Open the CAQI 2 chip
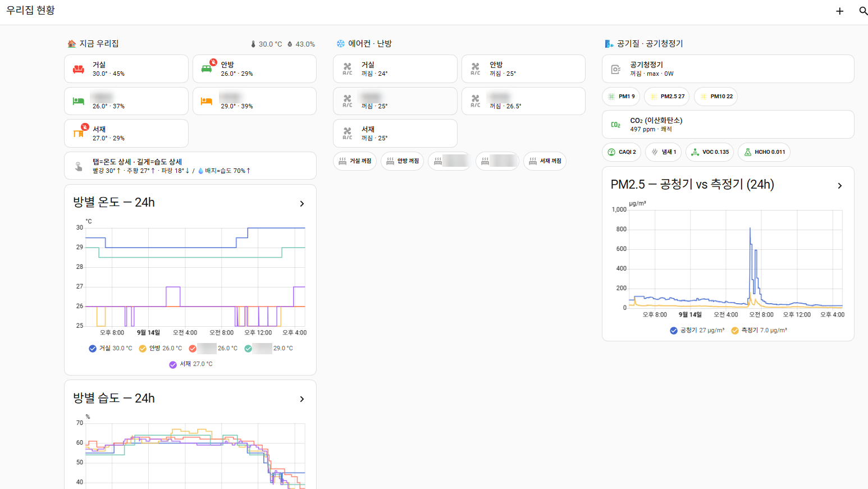Screen dimensions: 868x489 point(622,152)
